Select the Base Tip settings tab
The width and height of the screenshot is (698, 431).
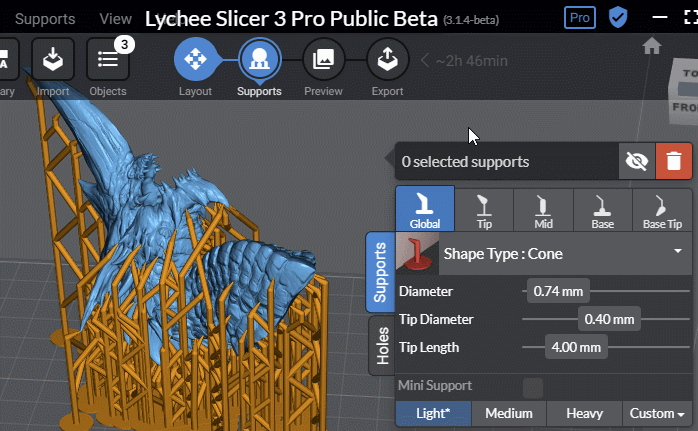click(662, 210)
